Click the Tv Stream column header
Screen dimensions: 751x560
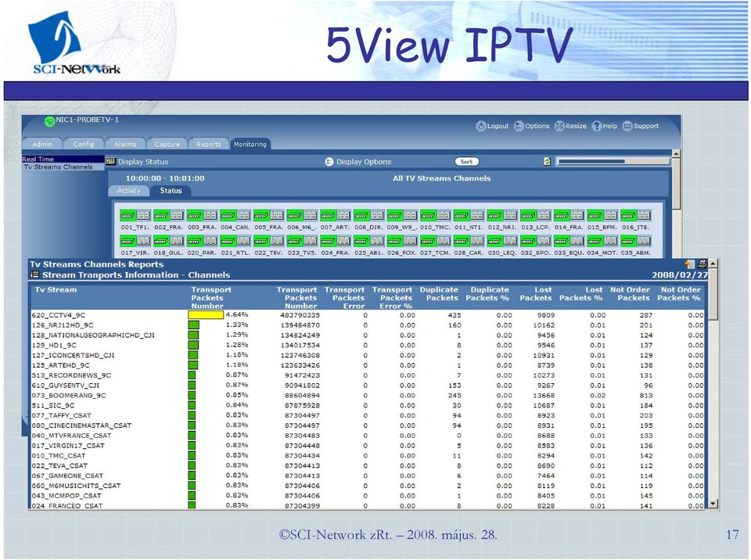[x=56, y=289]
